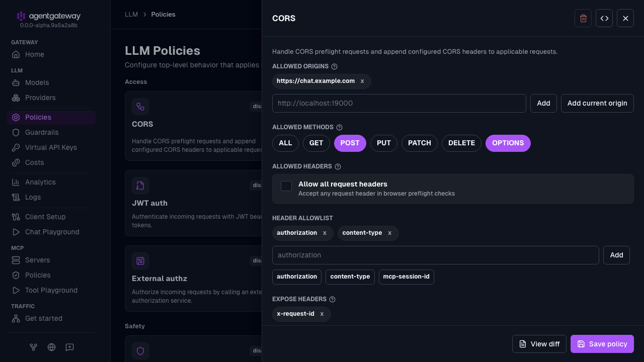Toggle the GET method chip
The width and height of the screenshot is (644, 362).
(316, 143)
